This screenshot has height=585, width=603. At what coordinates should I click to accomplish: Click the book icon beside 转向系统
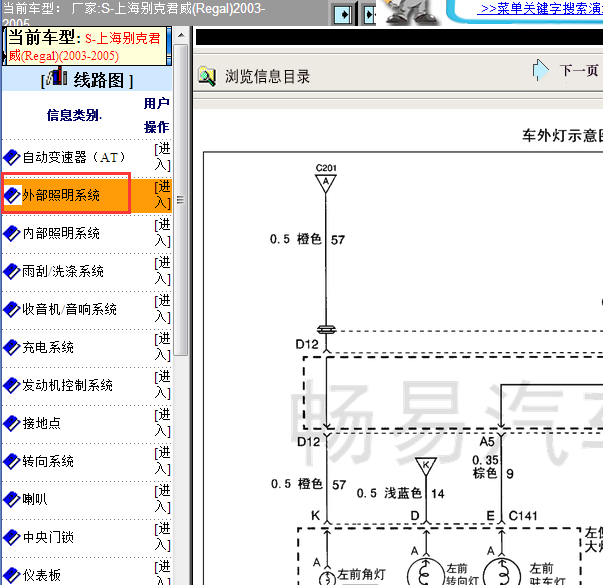click(12, 461)
